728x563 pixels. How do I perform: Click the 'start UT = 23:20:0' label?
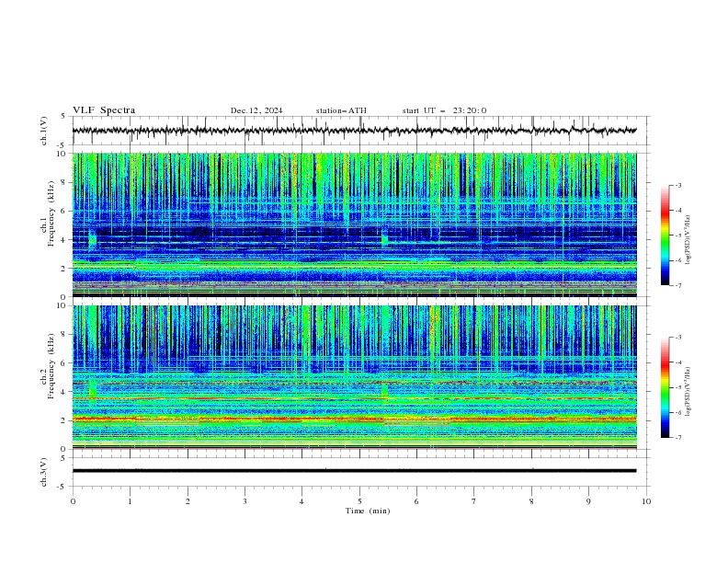click(444, 110)
